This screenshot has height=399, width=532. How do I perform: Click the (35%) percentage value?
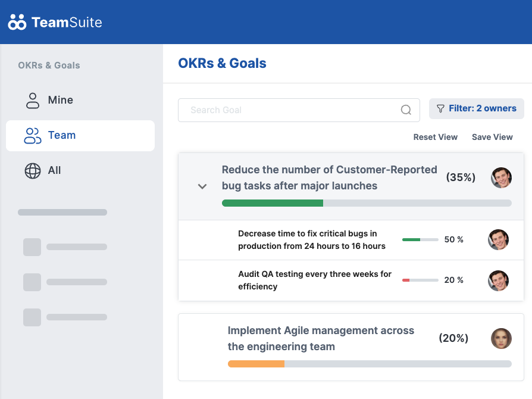click(x=461, y=177)
